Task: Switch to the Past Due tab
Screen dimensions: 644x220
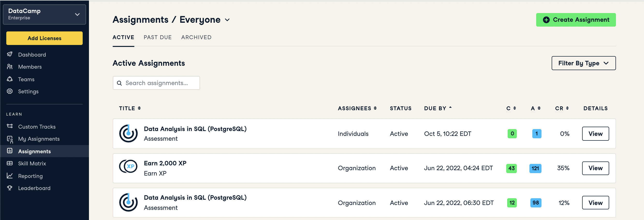Action: [x=158, y=37]
